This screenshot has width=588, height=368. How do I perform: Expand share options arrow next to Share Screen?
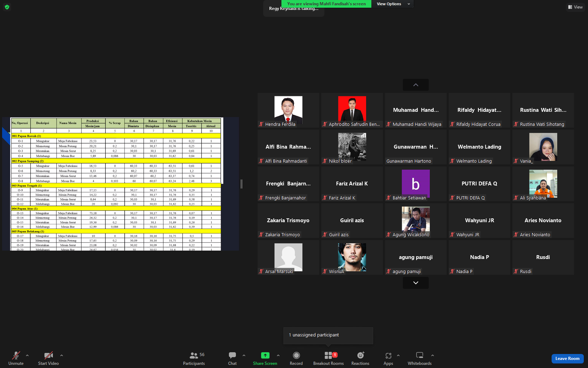pos(278,355)
